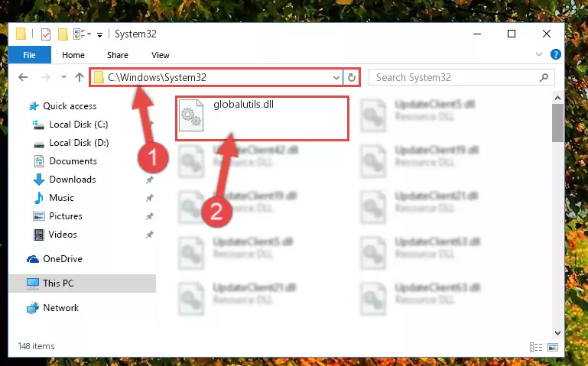The image size is (588, 366).
Task: Click the address bar path C:\Windows\System32
Action: (x=157, y=77)
